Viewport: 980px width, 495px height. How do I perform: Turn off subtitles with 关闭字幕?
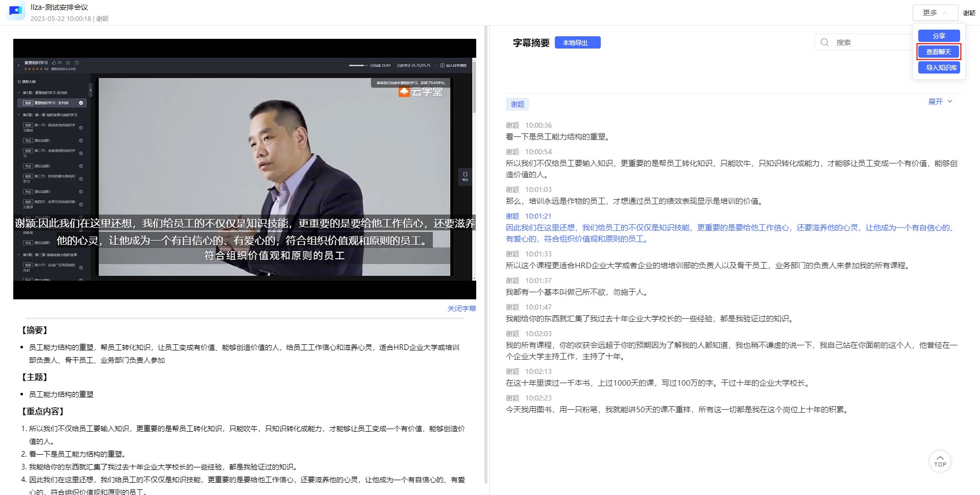(461, 309)
